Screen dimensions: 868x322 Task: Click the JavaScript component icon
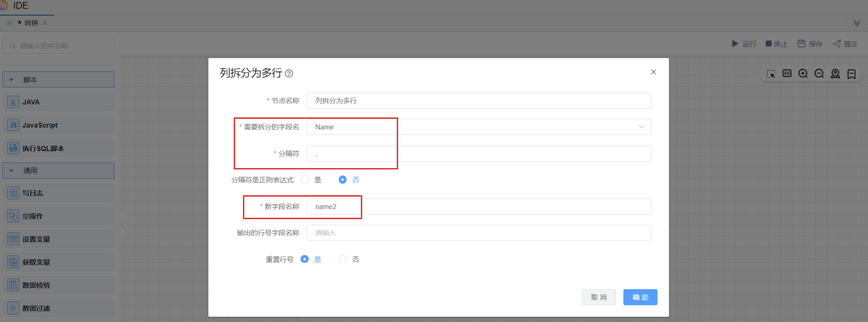coord(13,125)
